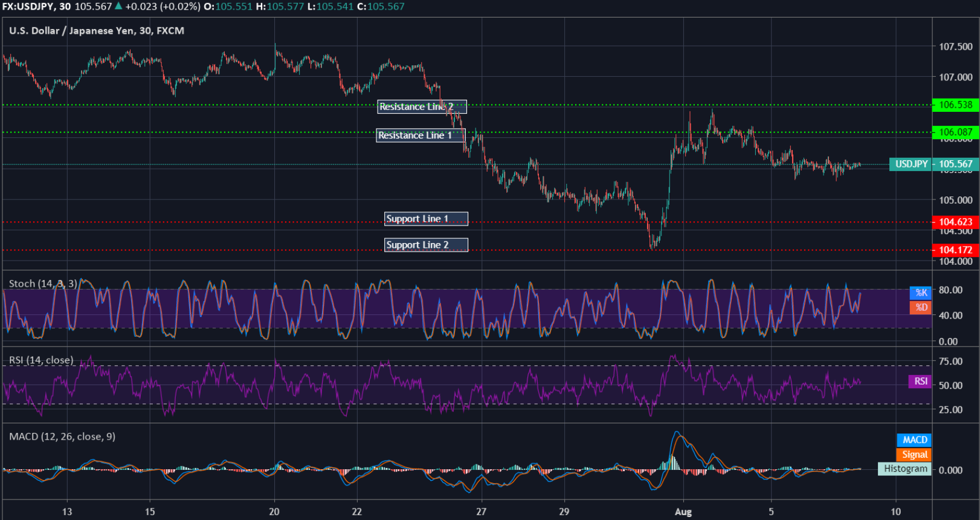Click the Stoch (14, 3, 3) indicator title
Viewport: 980px width, 520px height.
click(43, 284)
